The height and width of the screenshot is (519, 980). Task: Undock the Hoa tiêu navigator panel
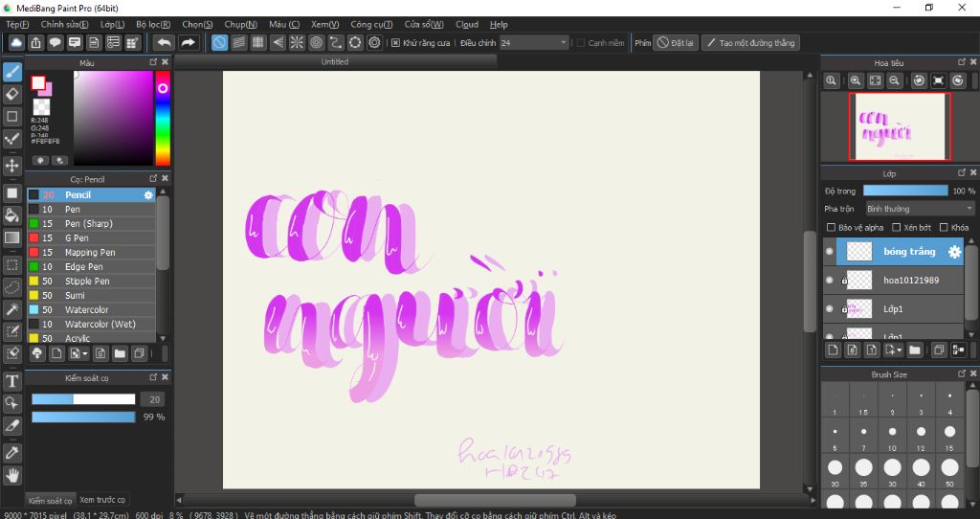962,62
